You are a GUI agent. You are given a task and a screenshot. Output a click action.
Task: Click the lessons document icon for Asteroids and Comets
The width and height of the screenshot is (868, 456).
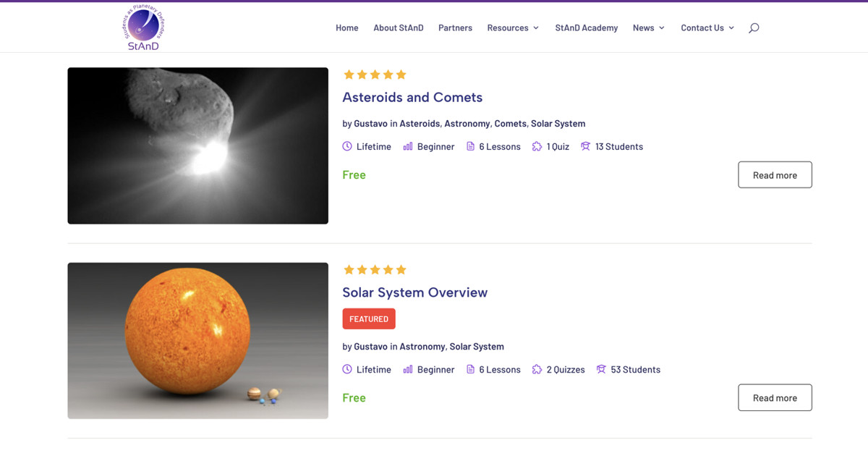[470, 146]
